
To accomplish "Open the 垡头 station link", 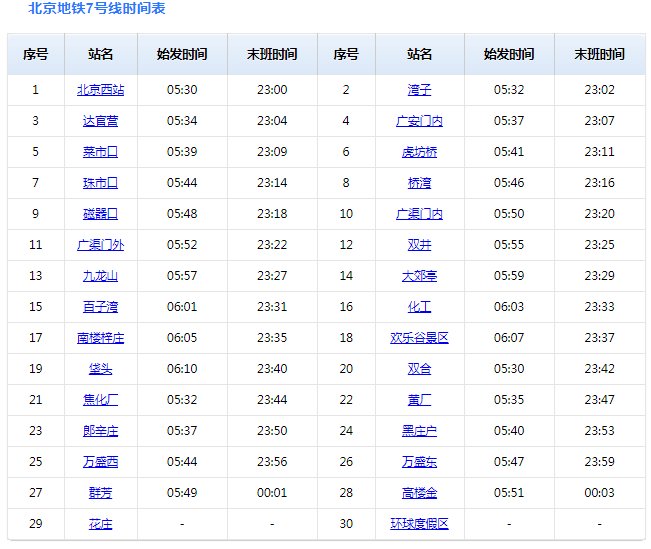I will coord(100,369).
